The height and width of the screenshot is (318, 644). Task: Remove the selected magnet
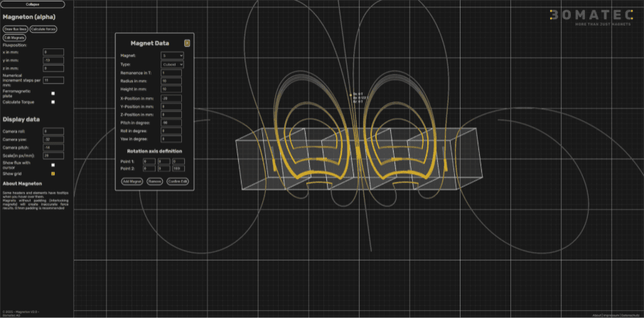tap(154, 182)
